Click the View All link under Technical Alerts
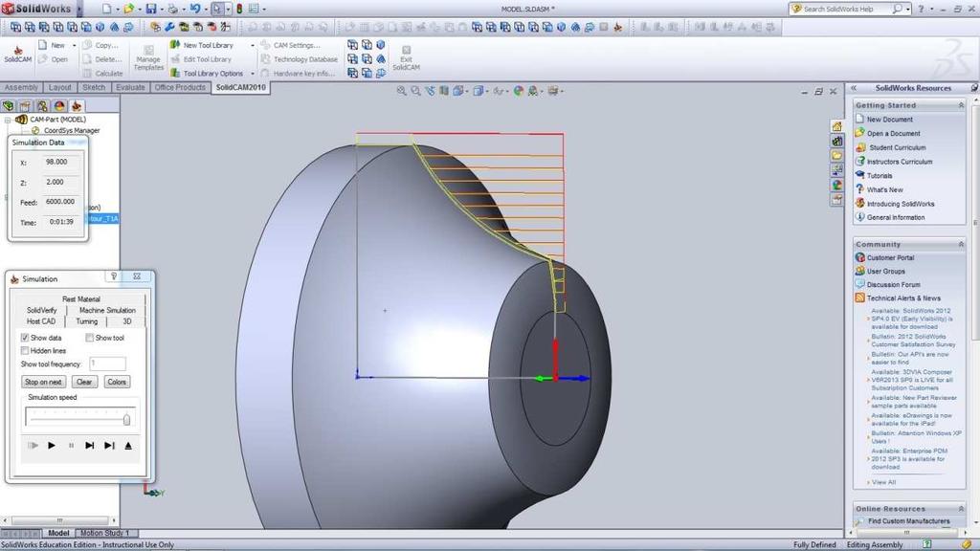980x551 pixels. (x=883, y=482)
